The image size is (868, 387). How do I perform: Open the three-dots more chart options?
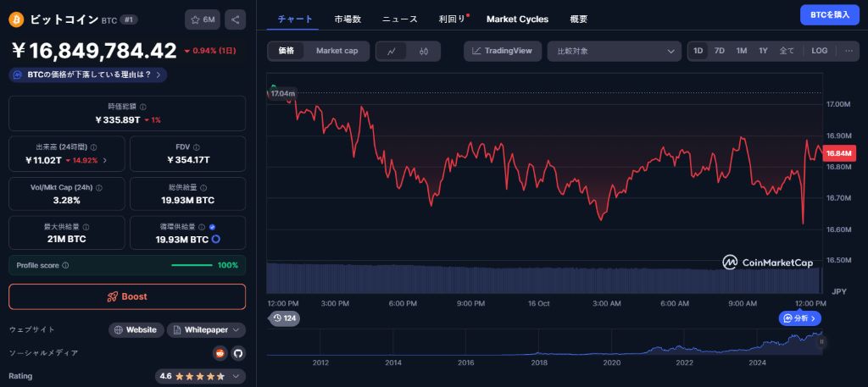pos(849,51)
